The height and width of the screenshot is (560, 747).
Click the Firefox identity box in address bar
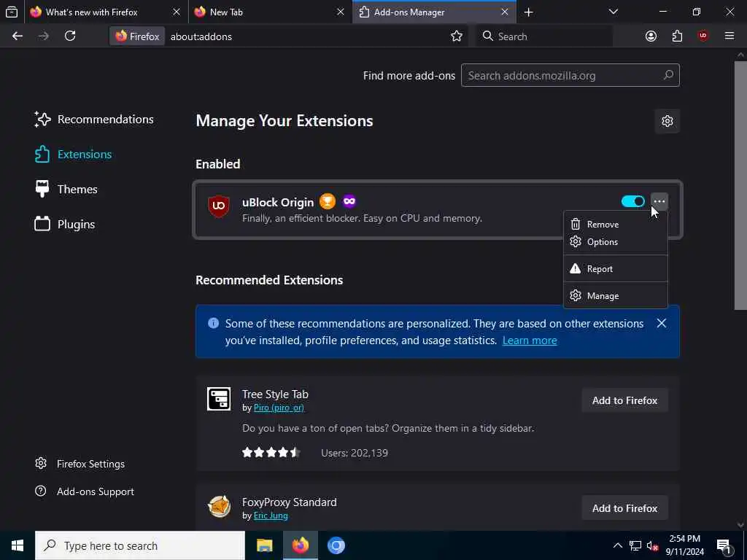pos(137,36)
